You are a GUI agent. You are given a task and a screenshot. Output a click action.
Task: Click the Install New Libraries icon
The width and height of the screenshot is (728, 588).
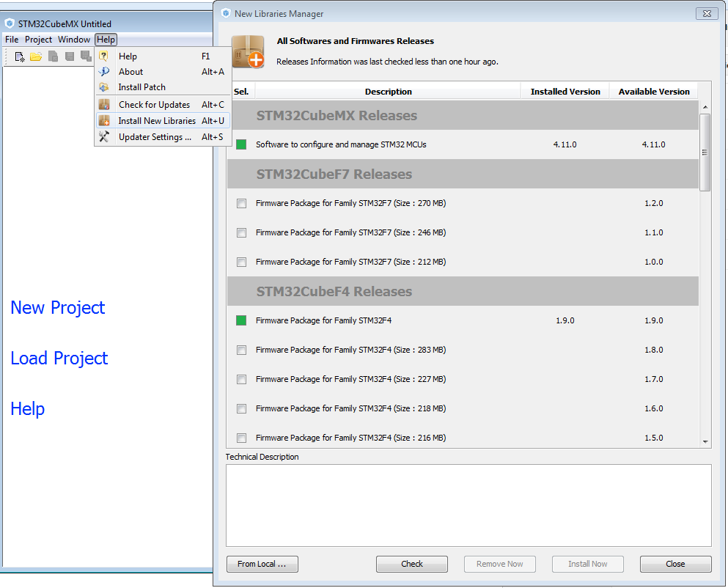tap(104, 121)
